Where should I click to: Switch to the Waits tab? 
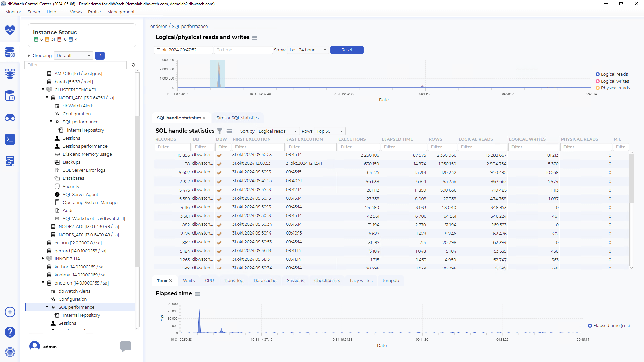pyautogui.click(x=189, y=280)
